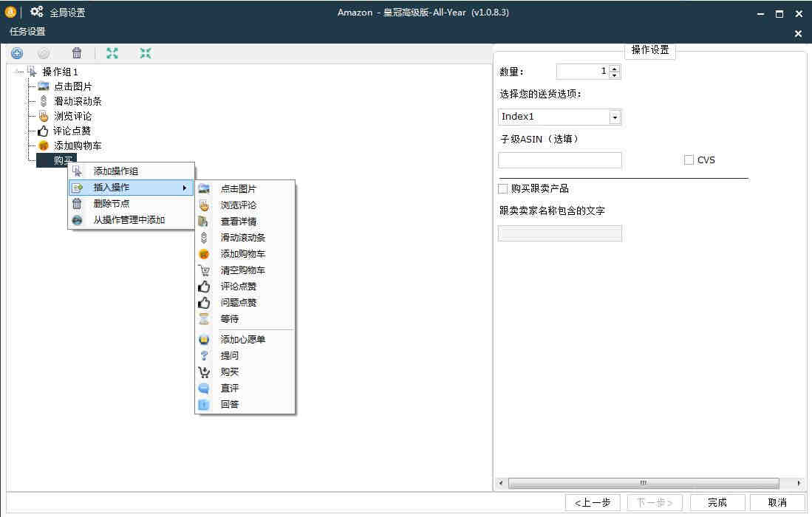Close the 任务设置 panel
The width and height of the screenshot is (812, 517).
[798, 34]
